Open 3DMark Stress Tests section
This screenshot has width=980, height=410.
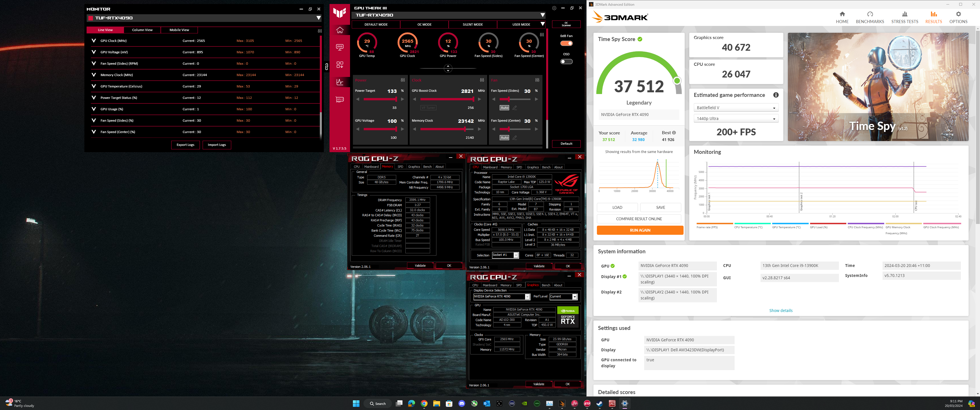(904, 17)
